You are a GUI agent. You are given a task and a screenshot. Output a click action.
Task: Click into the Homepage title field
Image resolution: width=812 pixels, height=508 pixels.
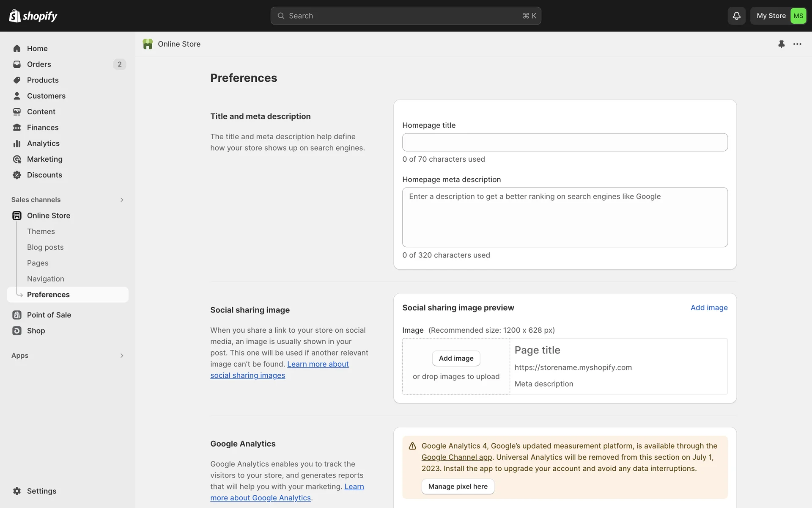pos(565,142)
